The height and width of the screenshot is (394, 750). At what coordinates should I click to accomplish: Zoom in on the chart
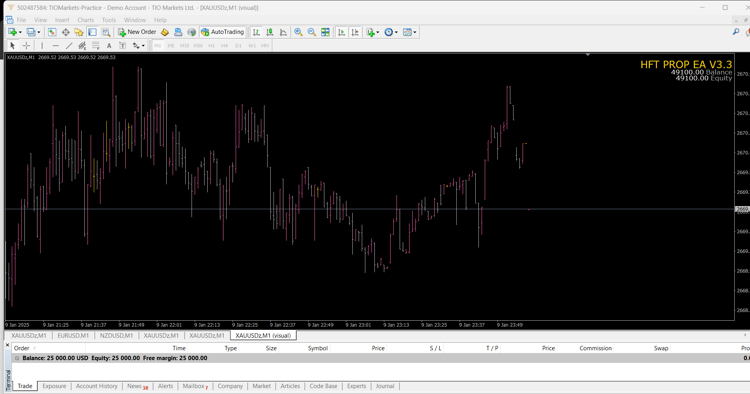[298, 32]
